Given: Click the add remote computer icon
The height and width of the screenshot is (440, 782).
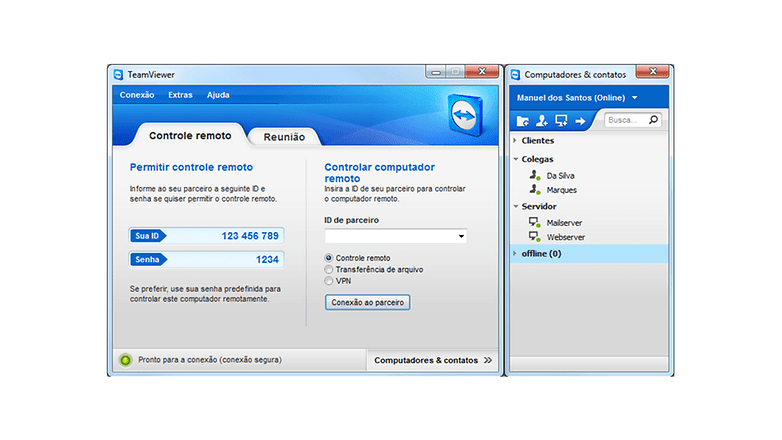Looking at the screenshot, I should click(561, 120).
